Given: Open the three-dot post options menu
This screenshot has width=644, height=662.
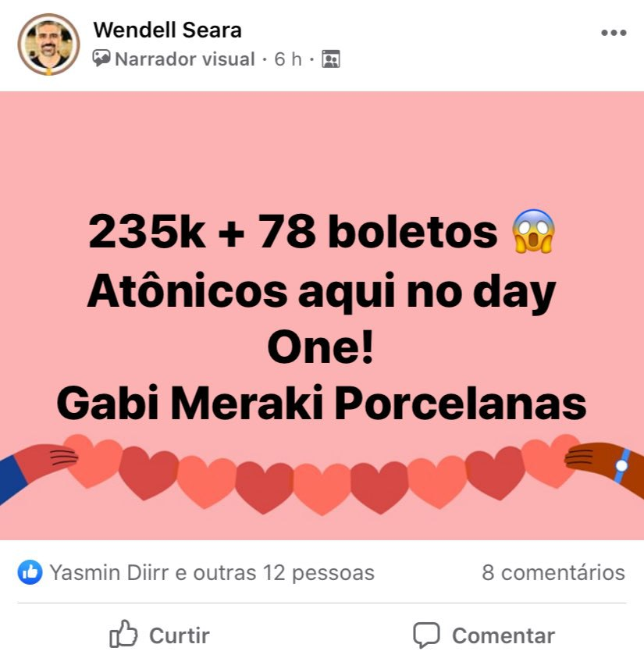Looking at the screenshot, I should coord(614,33).
